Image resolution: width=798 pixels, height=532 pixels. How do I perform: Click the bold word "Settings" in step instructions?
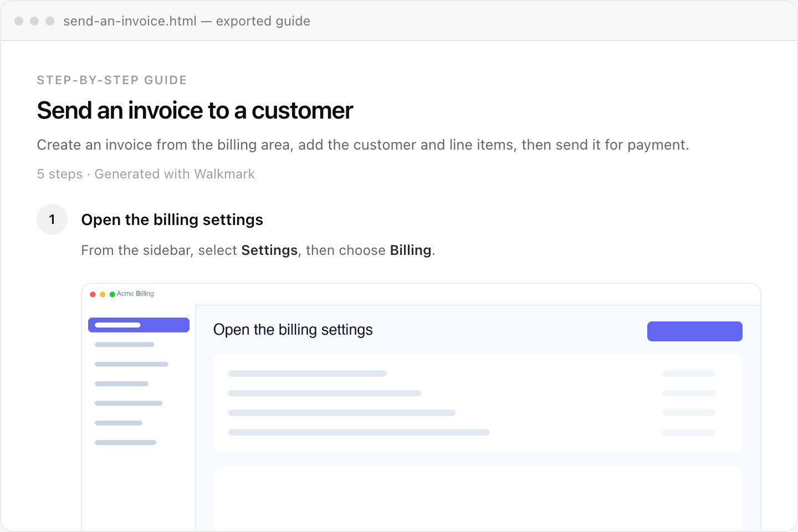(269, 250)
